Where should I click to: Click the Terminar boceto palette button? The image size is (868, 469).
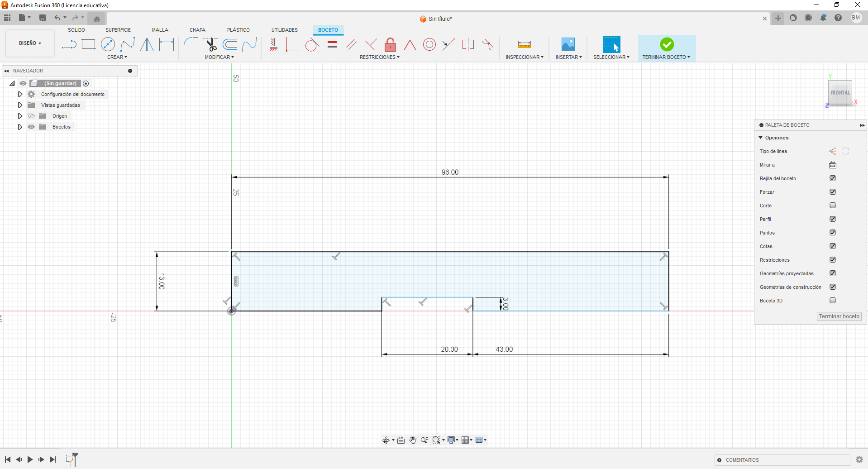(839, 316)
